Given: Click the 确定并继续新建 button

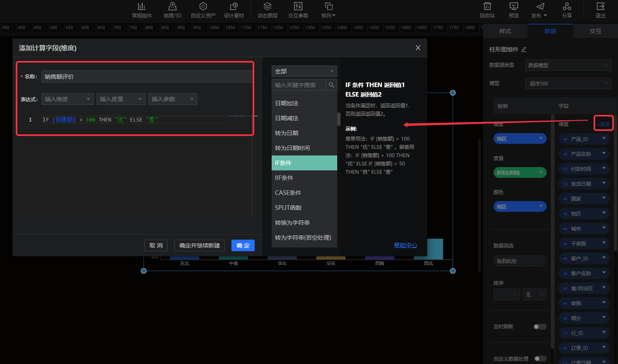Looking at the screenshot, I should pyautogui.click(x=200, y=245).
